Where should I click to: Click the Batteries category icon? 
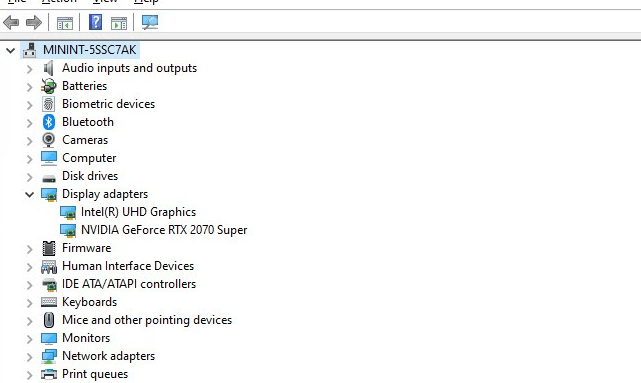click(49, 86)
